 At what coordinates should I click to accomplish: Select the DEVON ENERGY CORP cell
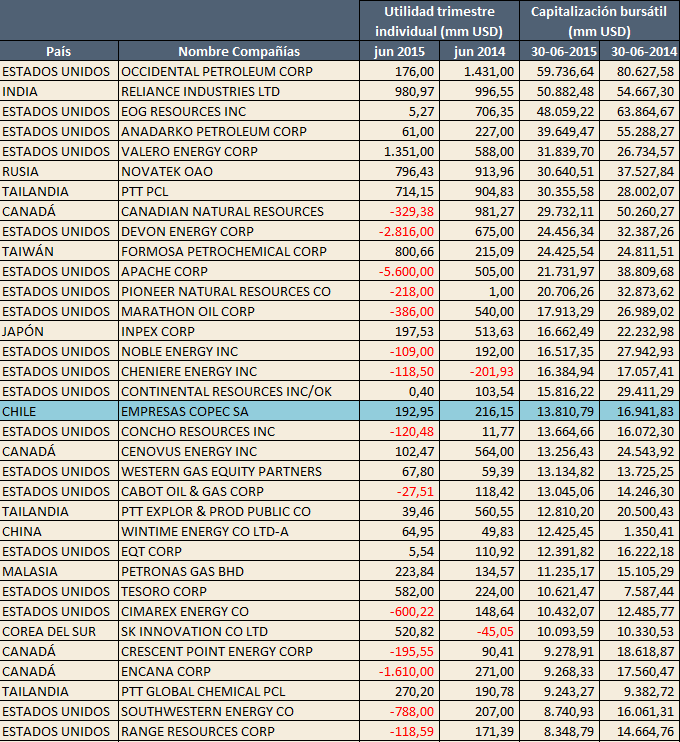(x=239, y=231)
